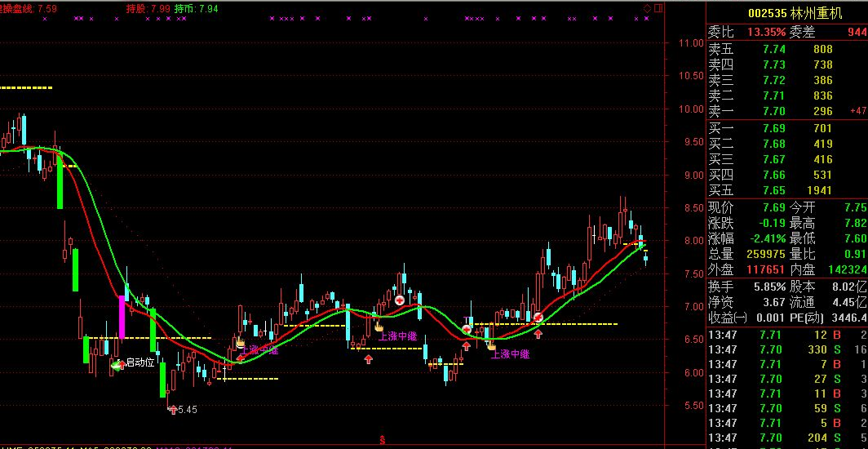Viewport: 868px width, 449px height.
Task: Select the 买二 7.68 bid row
Action: [787, 144]
